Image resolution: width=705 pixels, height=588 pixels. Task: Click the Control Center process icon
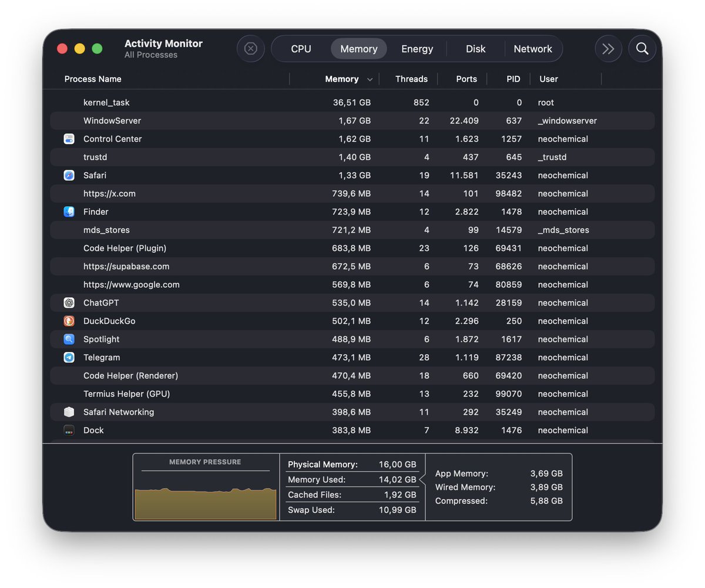click(69, 139)
